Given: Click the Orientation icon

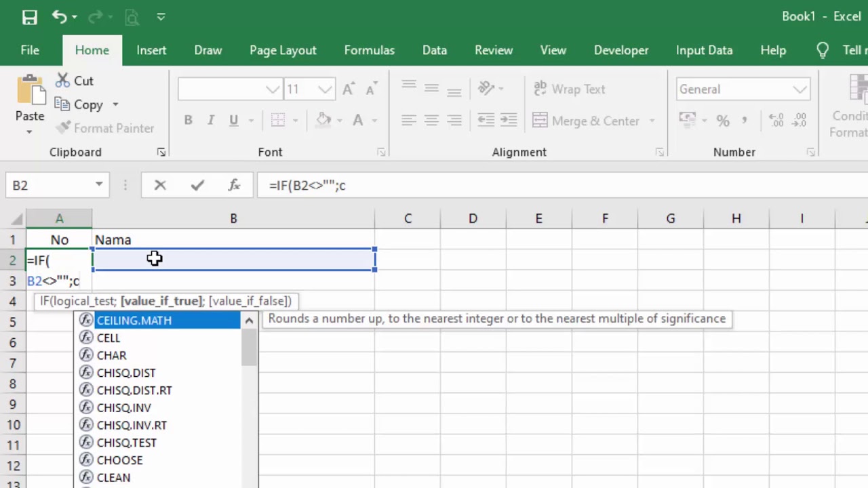Looking at the screenshot, I should point(486,89).
